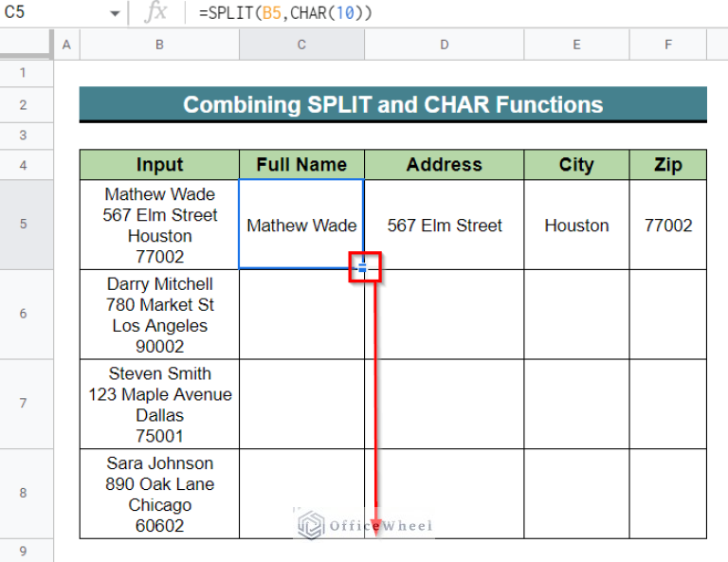
Task: Select empty Address cell in Steven Smith's row
Action: click(x=445, y=404)
